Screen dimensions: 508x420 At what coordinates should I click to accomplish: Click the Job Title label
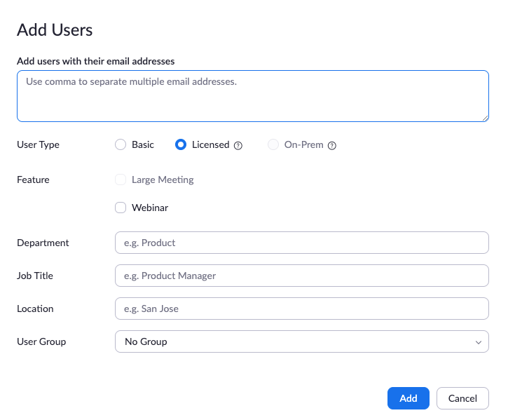click(x=35, y=276)
